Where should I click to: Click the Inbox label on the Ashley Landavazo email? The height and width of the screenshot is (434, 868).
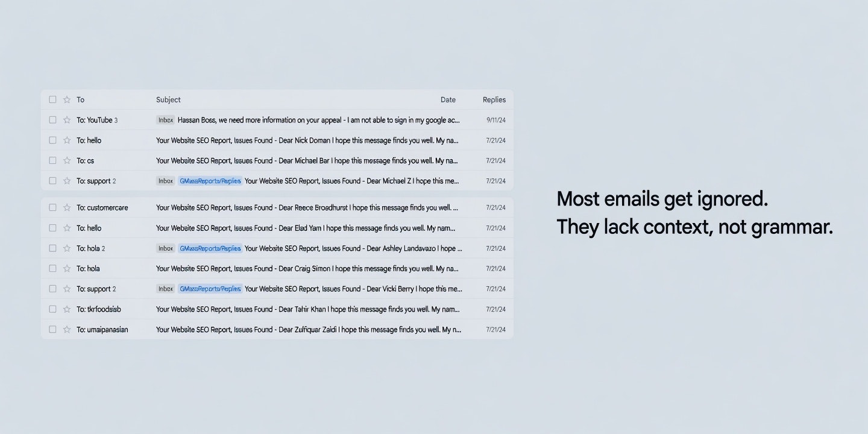[166, 248]
